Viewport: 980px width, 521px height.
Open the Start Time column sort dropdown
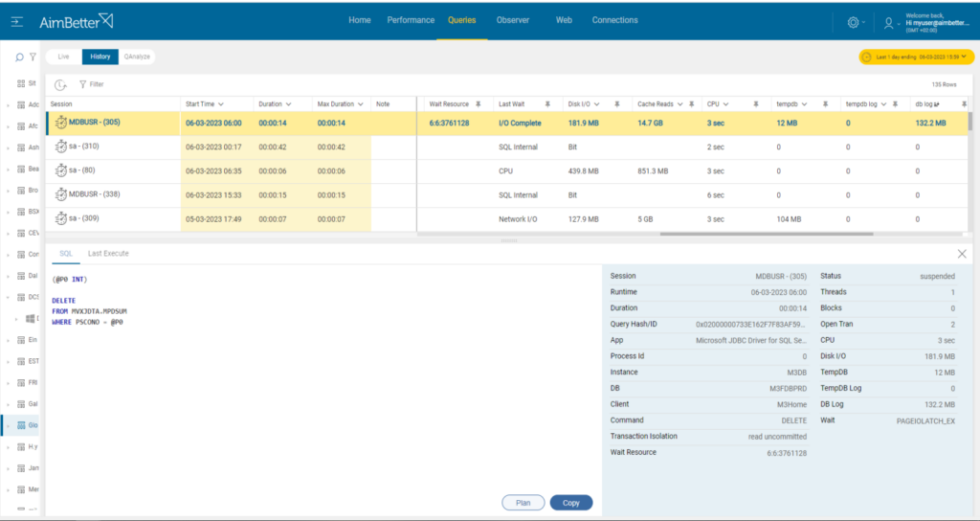click(x=221, y=104)
